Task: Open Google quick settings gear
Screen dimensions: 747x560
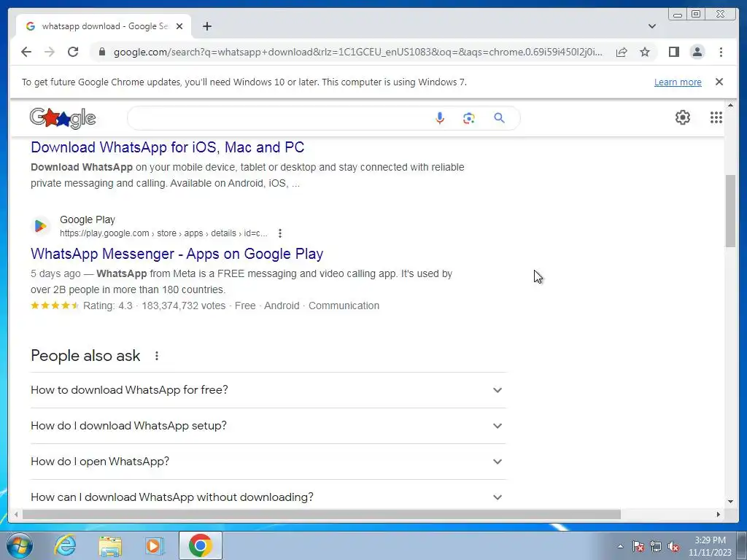Action: (683, 117)
